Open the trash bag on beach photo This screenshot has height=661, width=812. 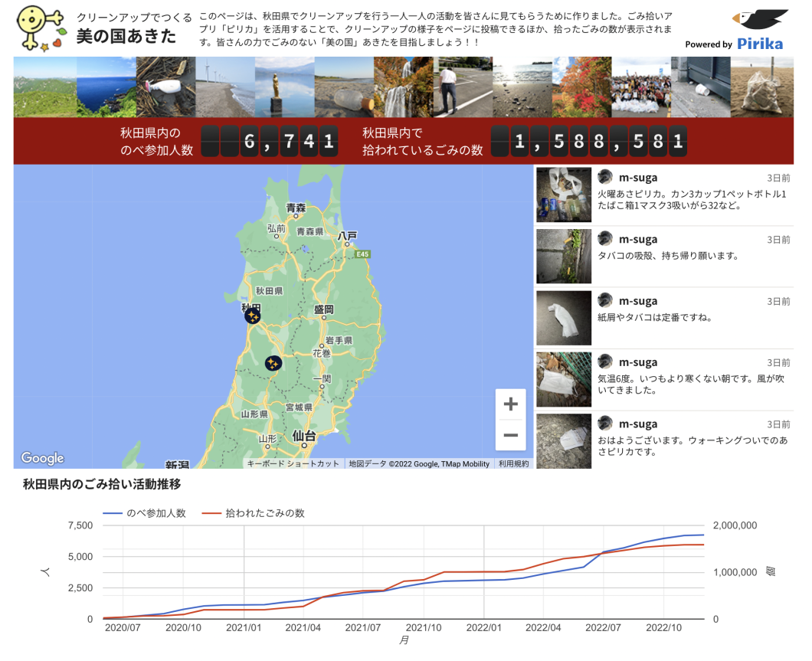762,87
